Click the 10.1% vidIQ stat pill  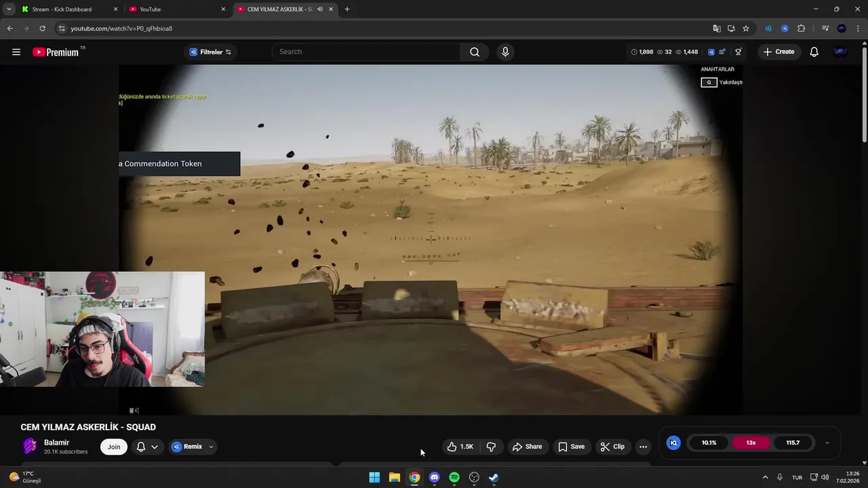click(709, 443)
